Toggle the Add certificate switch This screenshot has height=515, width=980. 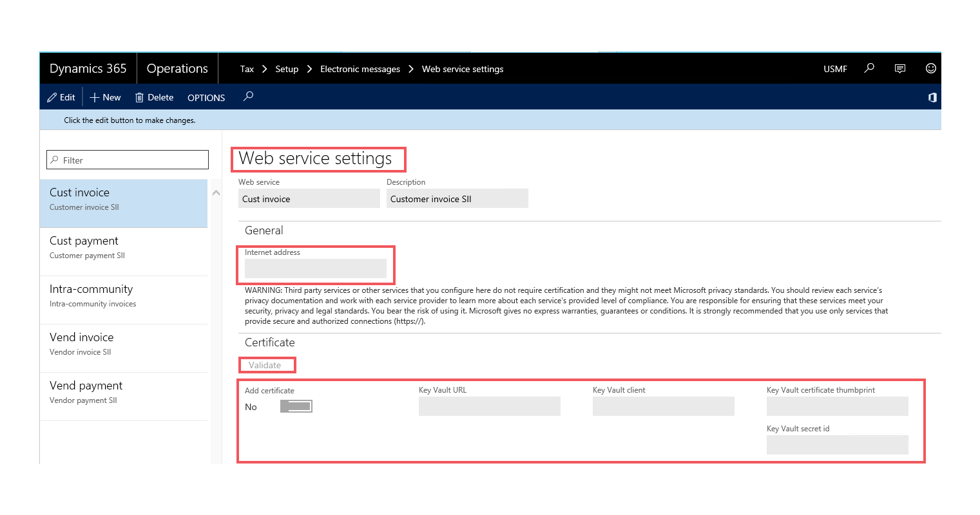coord(296,406)
